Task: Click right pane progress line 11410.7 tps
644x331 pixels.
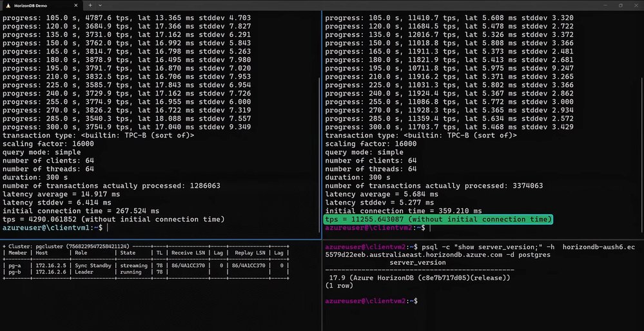Action: tap(449, 18)
